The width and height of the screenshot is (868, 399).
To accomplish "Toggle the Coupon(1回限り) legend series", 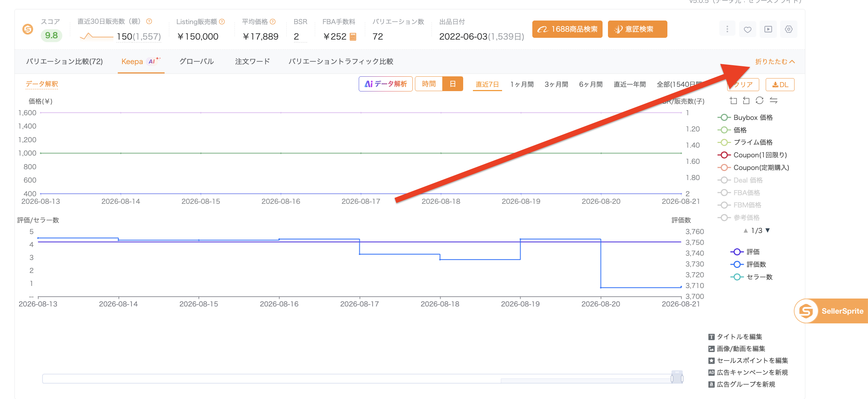I will [752, 155].
